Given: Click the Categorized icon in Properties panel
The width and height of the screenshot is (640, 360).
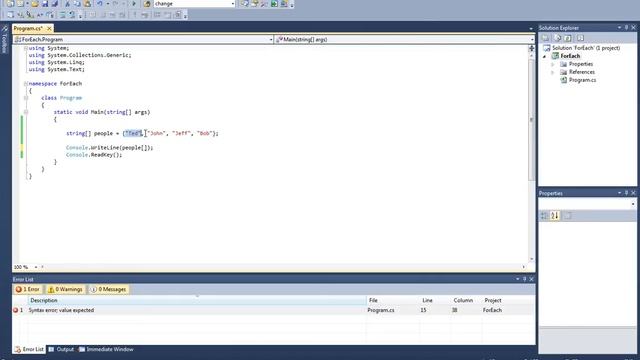Looking at the screenshot, I should [x=544, y=216].
